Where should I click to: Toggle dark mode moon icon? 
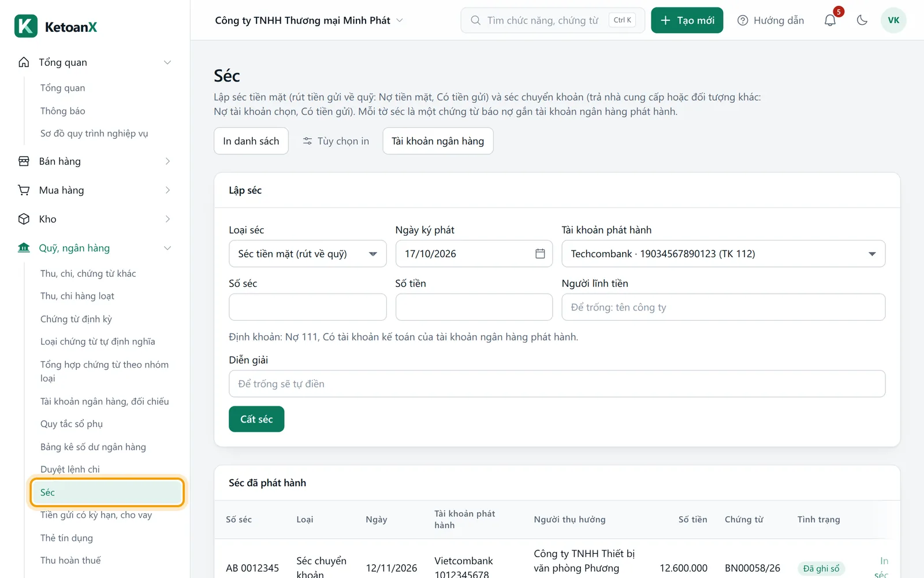862,20
